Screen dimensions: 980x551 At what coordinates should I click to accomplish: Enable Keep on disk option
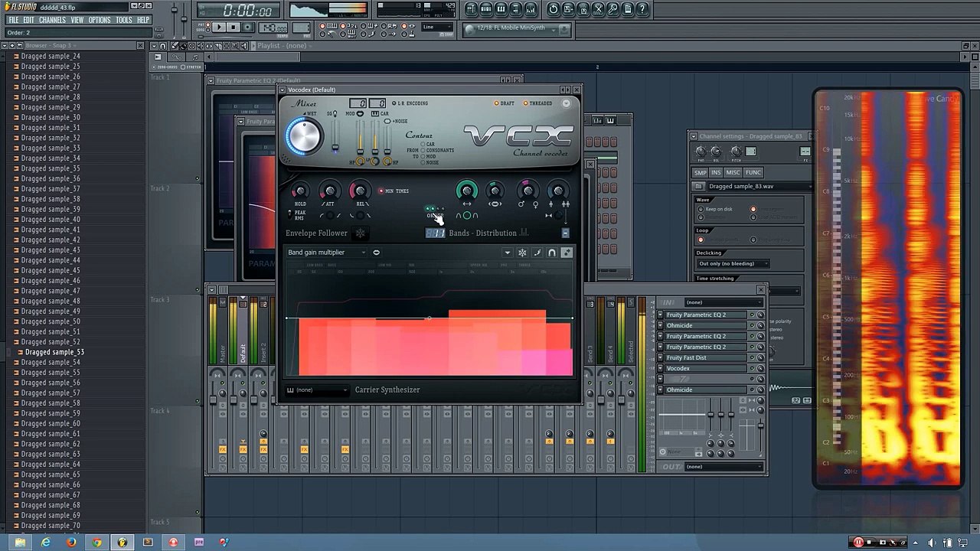pyautogui.click(x=715, y=209)
